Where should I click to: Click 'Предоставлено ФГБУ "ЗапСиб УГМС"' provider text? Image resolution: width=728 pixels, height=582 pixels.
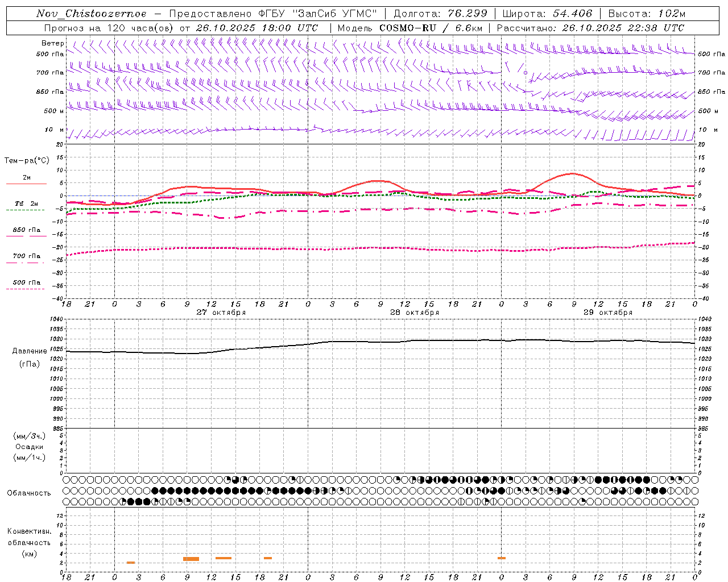coord(273,14)
